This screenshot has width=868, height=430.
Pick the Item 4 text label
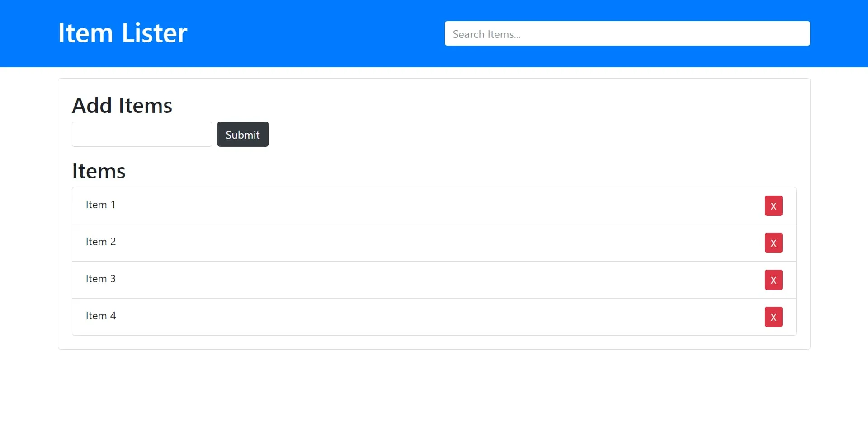pos(100,316)
